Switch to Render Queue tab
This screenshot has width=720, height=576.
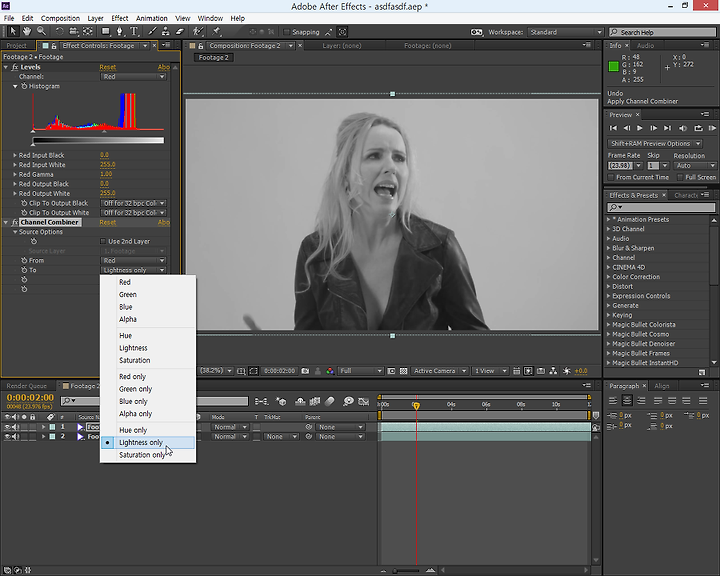point(27,386)
